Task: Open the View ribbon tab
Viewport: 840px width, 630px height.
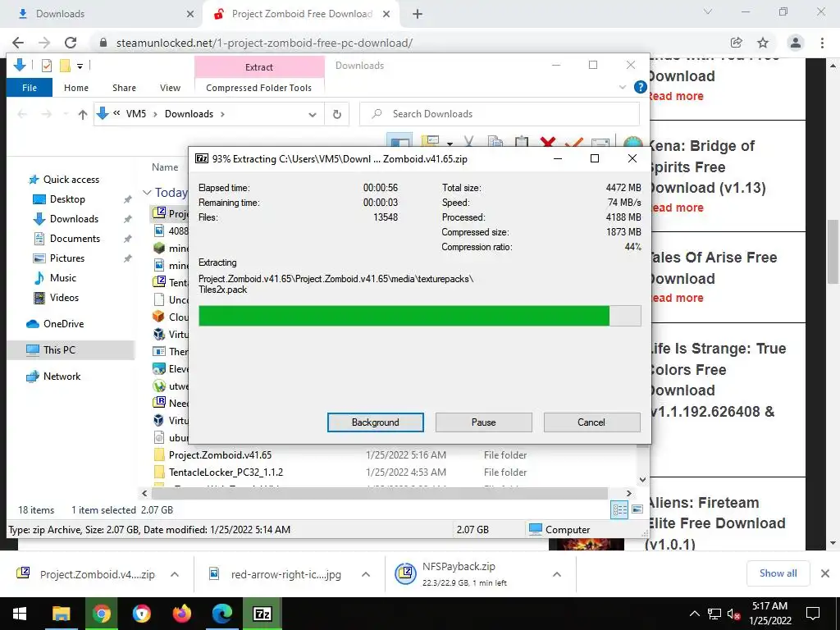Action: click(170, 88)
